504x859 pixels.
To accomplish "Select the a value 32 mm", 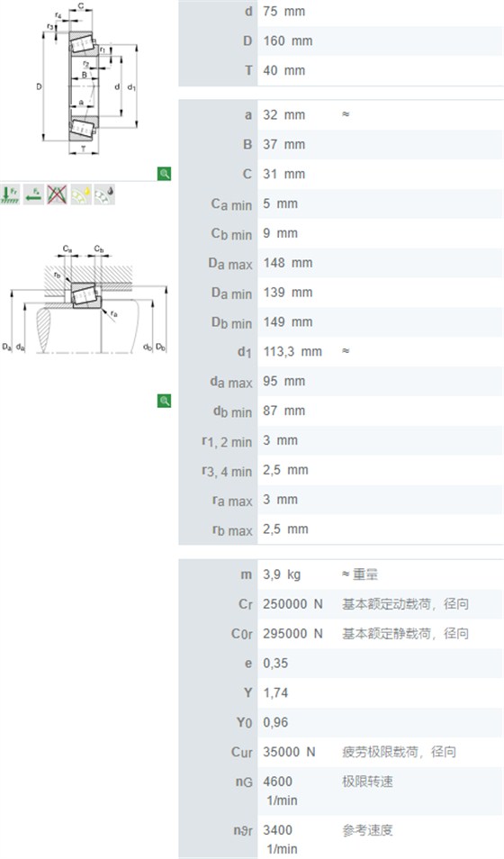I will tap(283, 115).
